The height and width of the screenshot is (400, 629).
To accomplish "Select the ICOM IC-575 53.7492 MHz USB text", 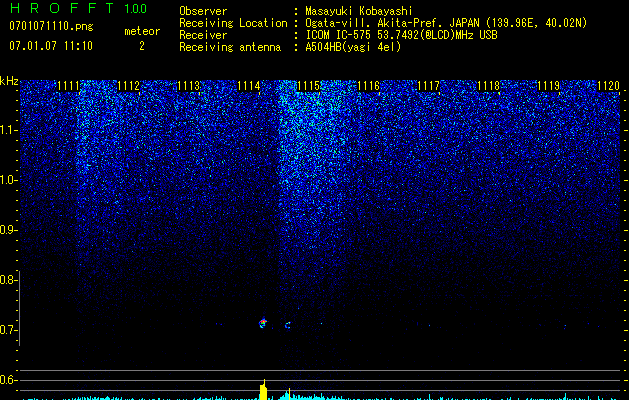I will 402,35.
